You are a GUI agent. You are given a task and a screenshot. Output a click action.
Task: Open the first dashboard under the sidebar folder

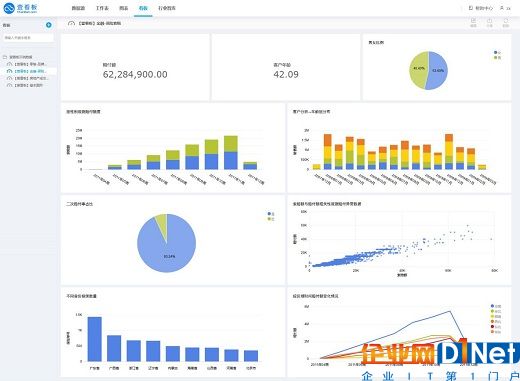29,64
